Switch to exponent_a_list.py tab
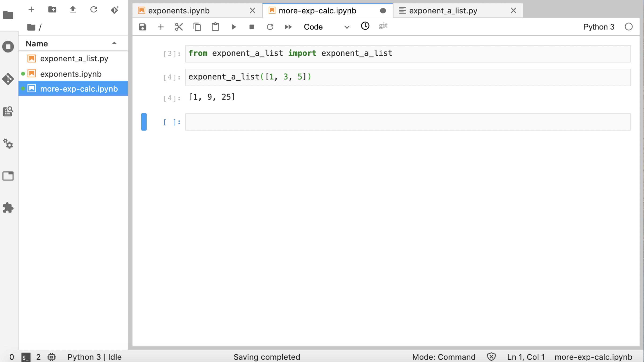Screen dimensions: 644x362 (443, 11)
